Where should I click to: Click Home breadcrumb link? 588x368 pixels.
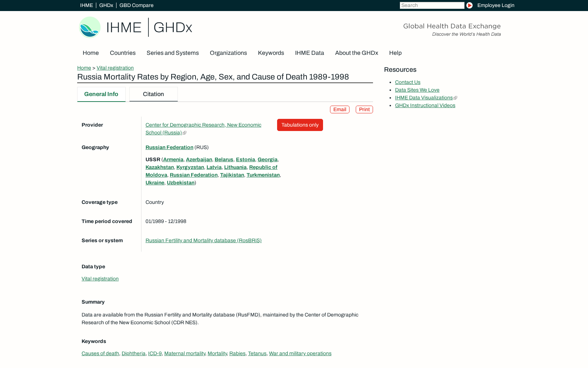pos(84,68)
